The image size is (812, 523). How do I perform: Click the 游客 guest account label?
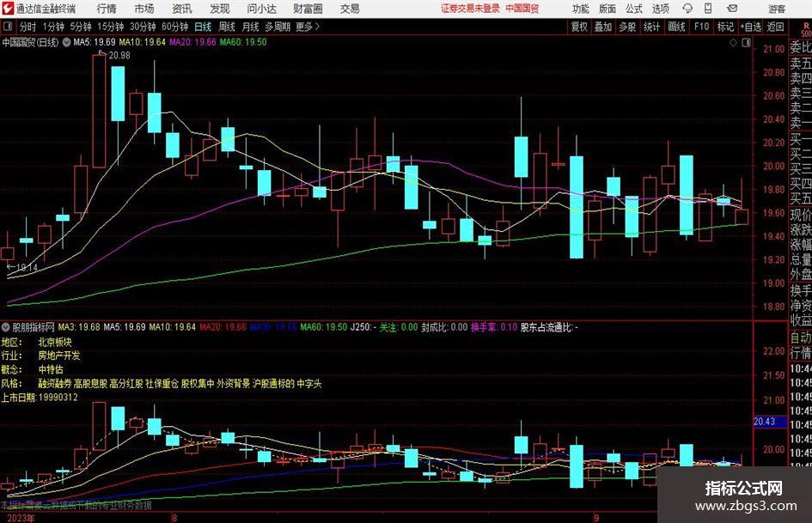(x=777, y=9)
